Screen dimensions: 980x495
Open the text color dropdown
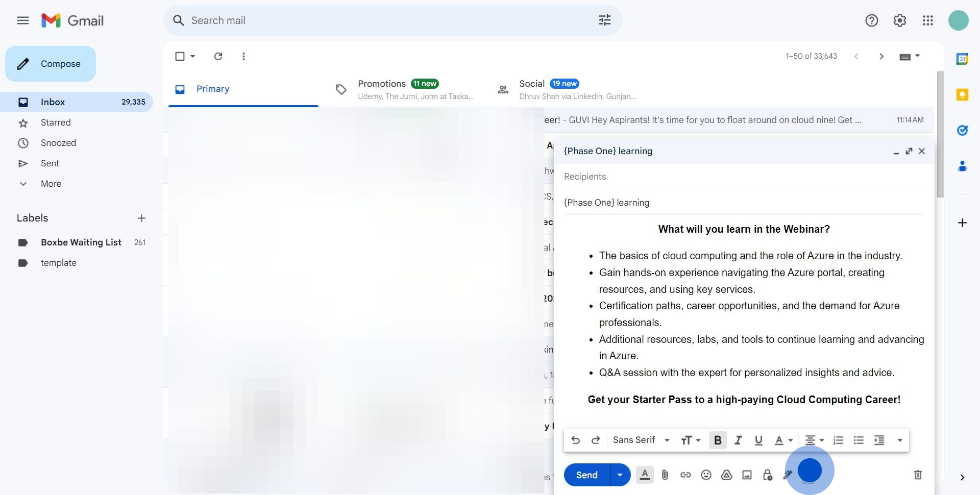(x=783, y=440)
